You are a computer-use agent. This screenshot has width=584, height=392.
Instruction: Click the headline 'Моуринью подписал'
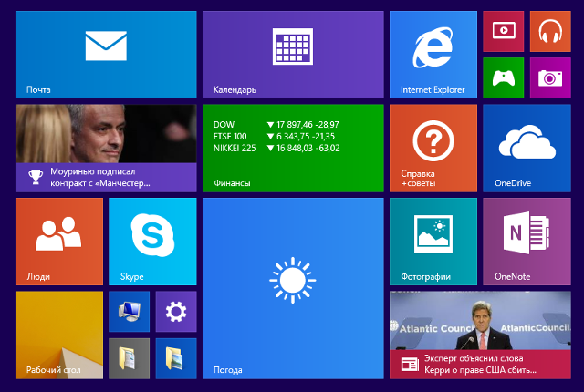93,171
